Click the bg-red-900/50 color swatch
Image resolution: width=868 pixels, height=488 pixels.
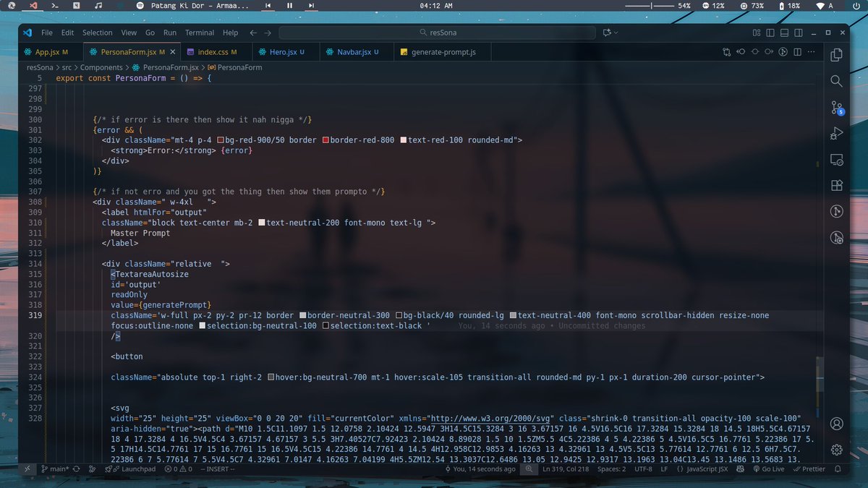(221, 140)
